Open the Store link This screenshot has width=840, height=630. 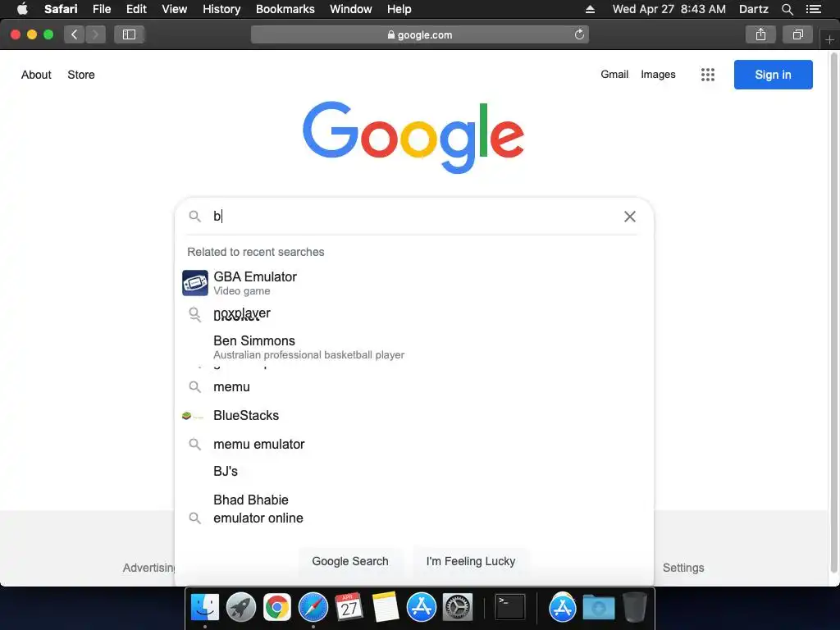click(81, 75)
